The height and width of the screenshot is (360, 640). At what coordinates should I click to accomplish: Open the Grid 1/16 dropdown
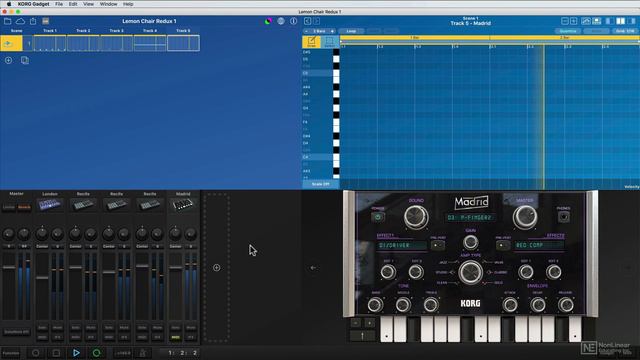624,31
